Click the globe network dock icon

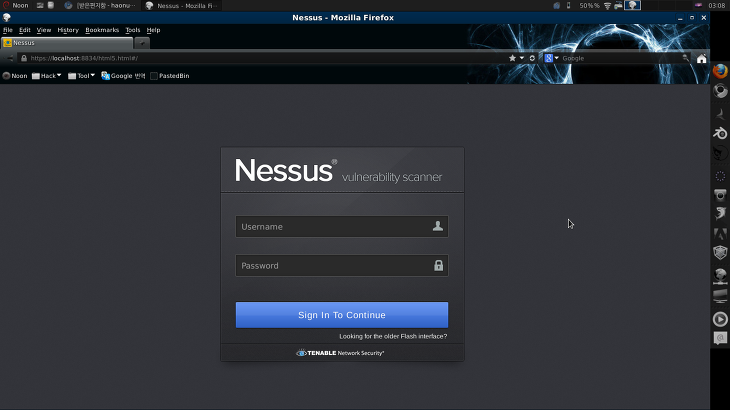coord(720,276)
